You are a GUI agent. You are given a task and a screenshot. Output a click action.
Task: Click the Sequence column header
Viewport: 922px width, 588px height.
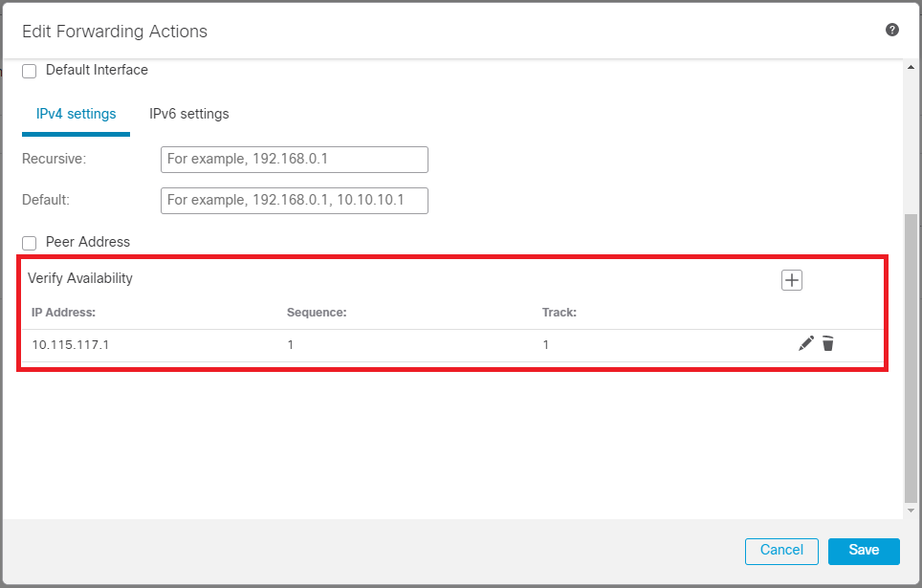tap(317, 313)
